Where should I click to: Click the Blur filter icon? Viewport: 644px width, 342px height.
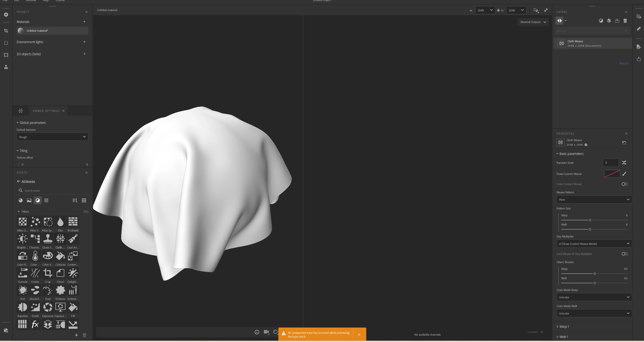point(60,222)
